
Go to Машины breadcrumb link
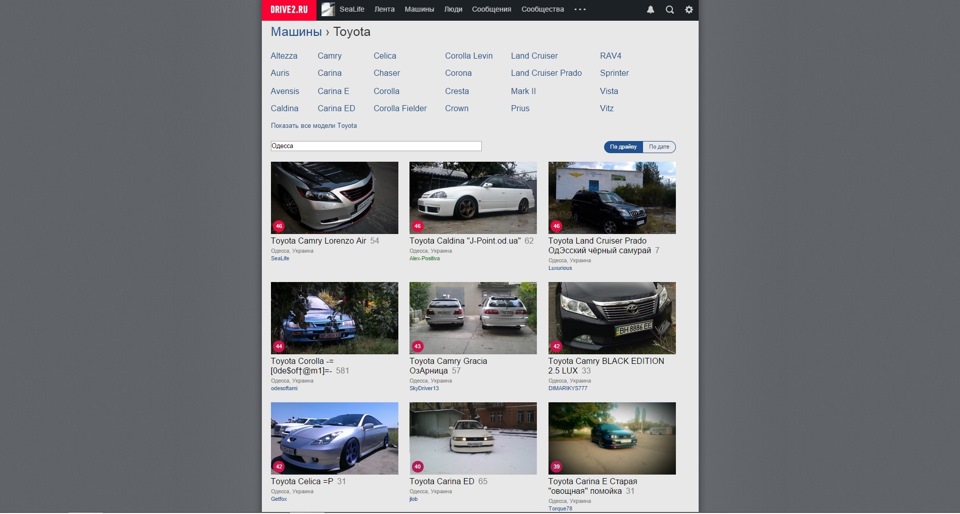(x=296, y=32)
